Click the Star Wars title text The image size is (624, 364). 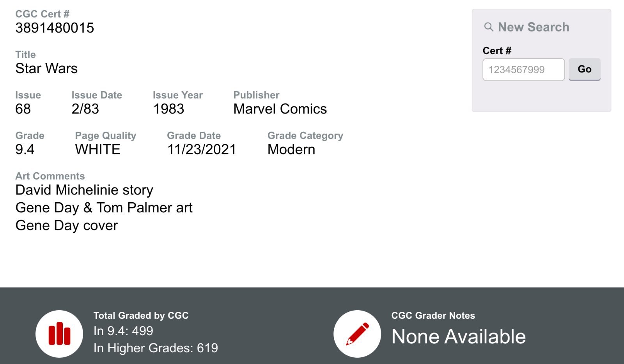point(46,69)
